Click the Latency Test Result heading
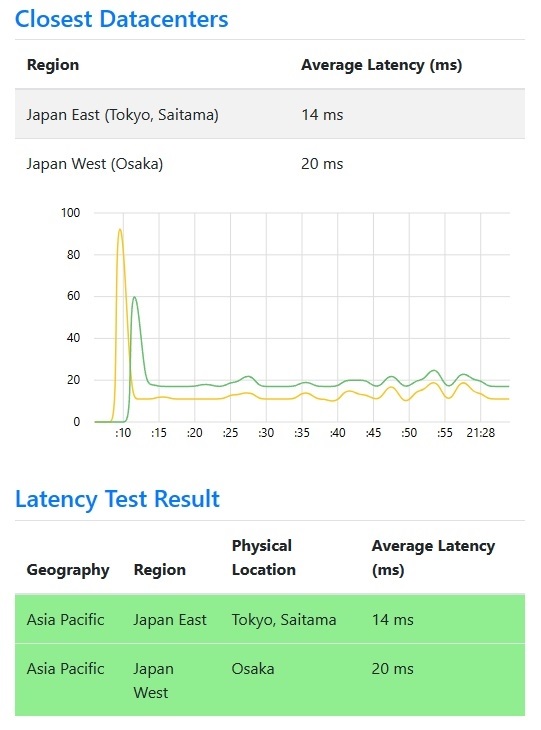541x730 pixels. click(117, 499)
